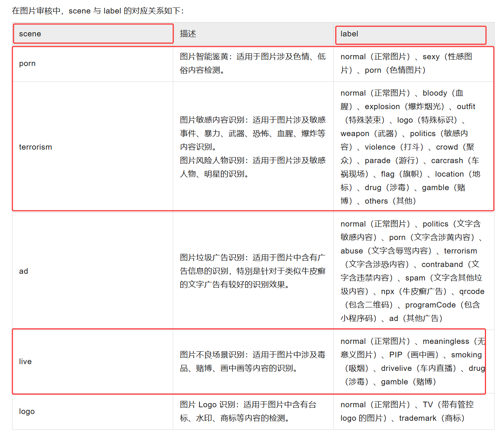504x438 pixels.
Task: Click 'others（其他）' in terrorism labels
Action: click(x=390, y=201)
